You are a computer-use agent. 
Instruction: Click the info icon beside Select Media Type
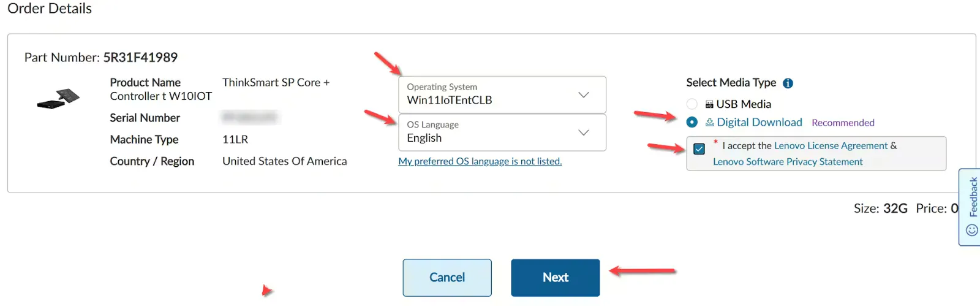(788, 83)
